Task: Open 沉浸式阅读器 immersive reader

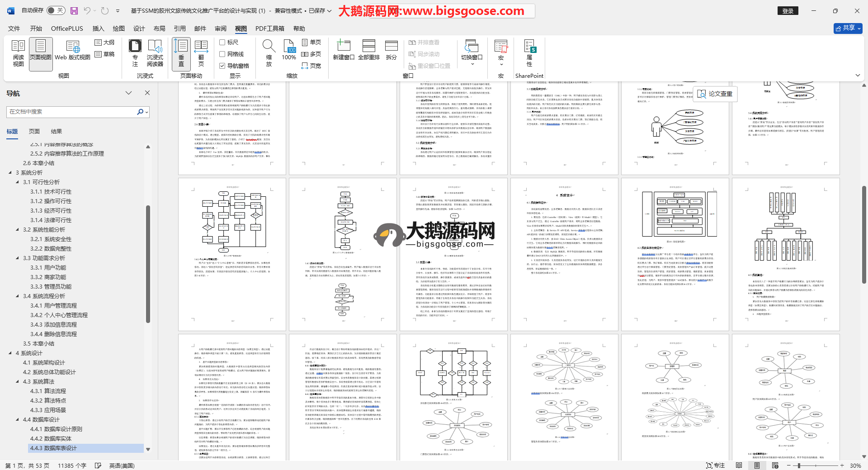Action: pos(155,53)
